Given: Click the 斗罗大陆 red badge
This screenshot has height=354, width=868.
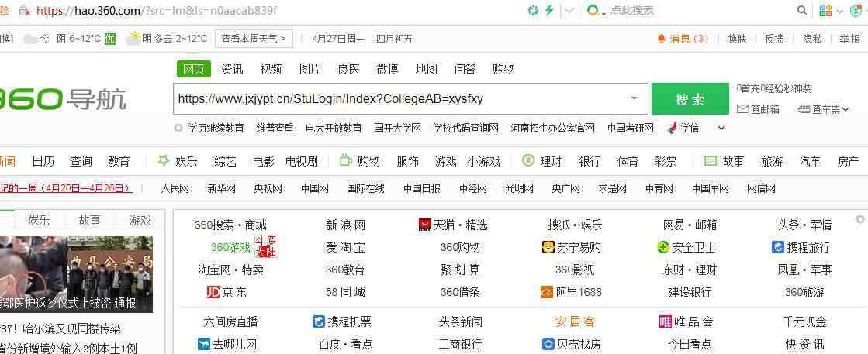Looking at the screenshot, I should click(x=266, y=246).
